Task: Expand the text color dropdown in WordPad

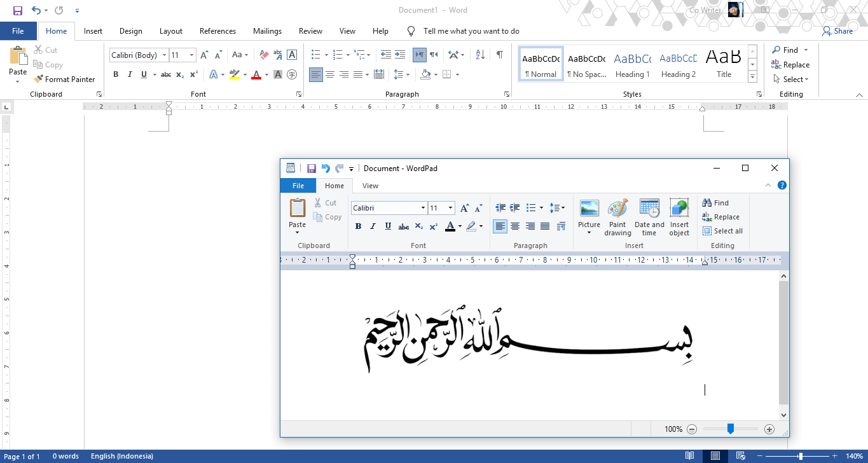Action: 460,226
